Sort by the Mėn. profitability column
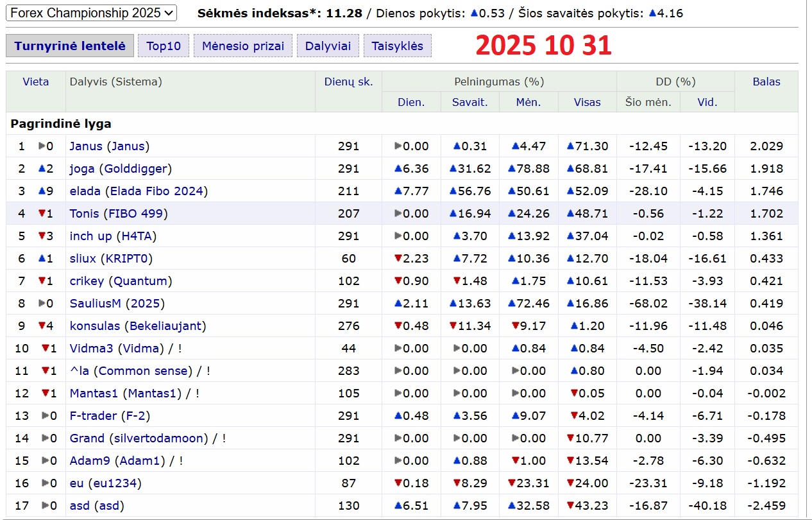This screenshot has height=520, width=812. tap(529, 102)
